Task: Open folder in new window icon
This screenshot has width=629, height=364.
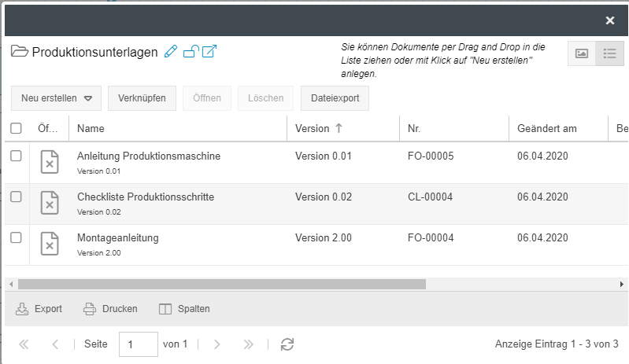Action: point(209,52)
